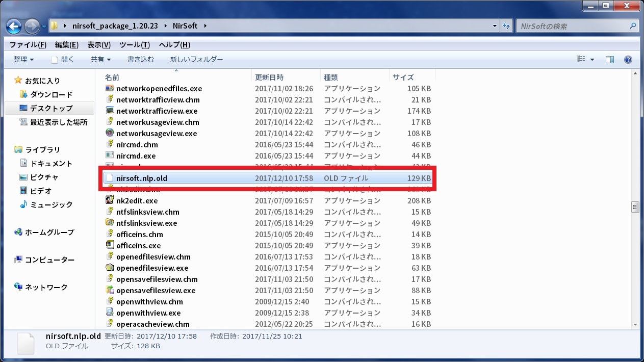Image resolution: width=644 pixels, height=362 pixels.
Task: Click networkusageview.exe file icon
Action: pyautogui.click(x=109, y=133)
